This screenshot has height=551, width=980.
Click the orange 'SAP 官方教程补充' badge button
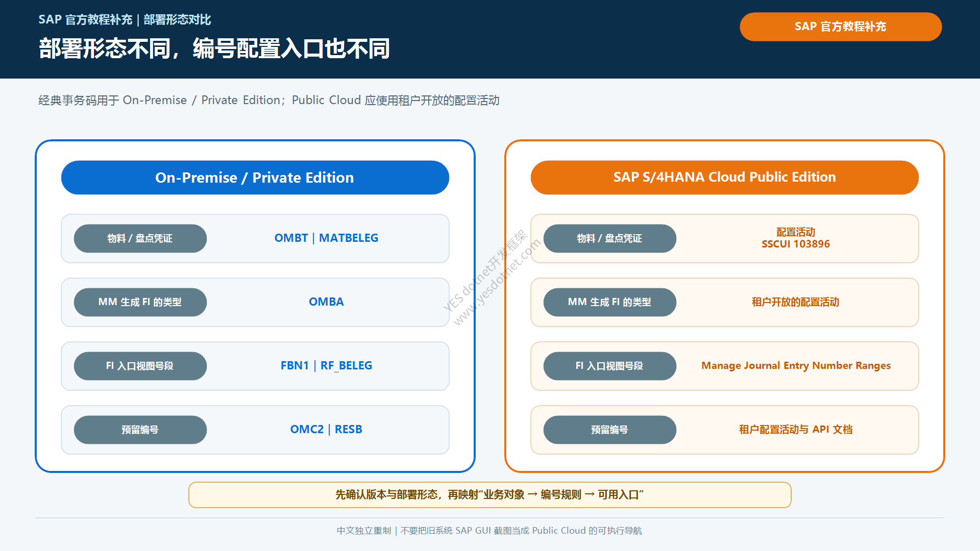(x=841, y=27)
